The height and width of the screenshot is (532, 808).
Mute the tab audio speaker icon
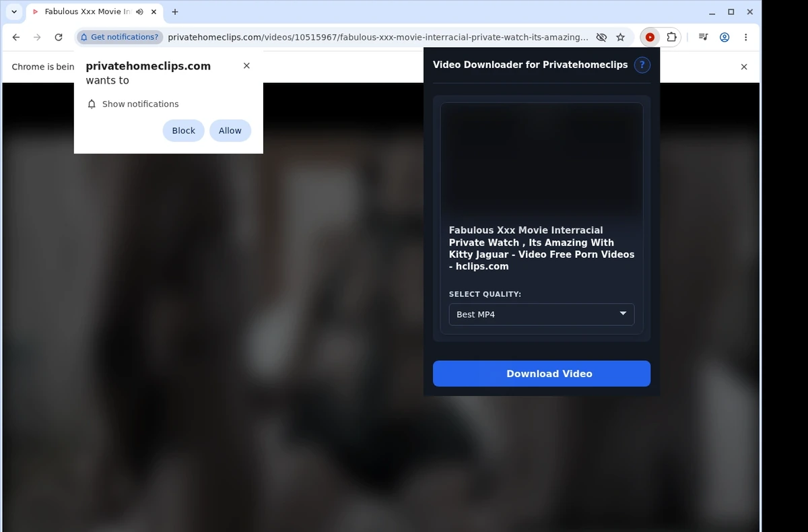[139, 11]
